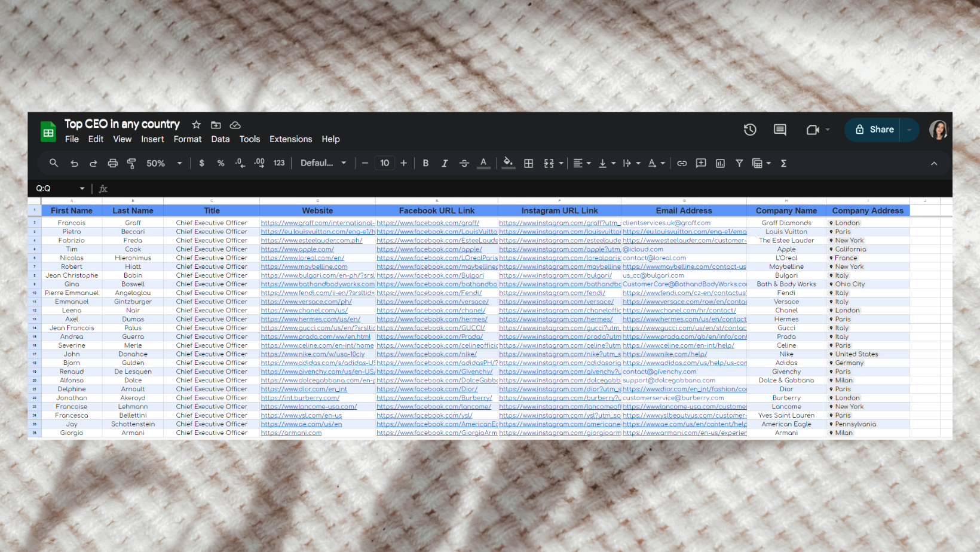
Task: Open more number formats 123 menu
Action: pos(279,163)
